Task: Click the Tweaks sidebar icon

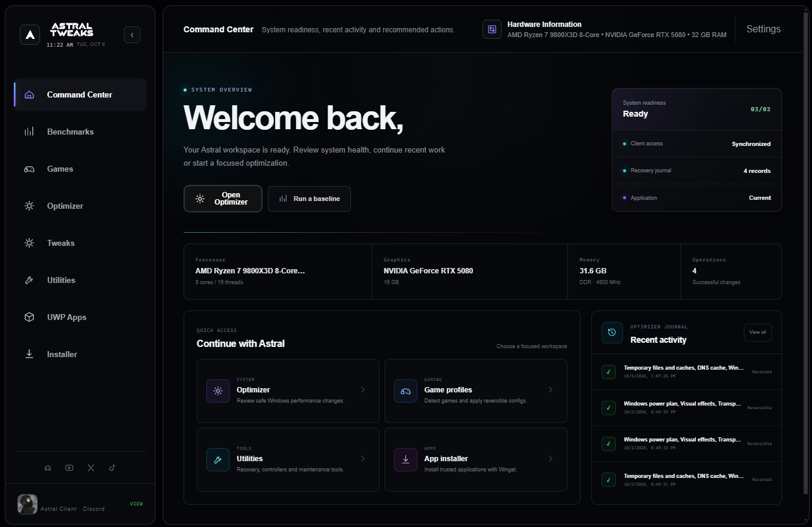Action: click(29, 243)
